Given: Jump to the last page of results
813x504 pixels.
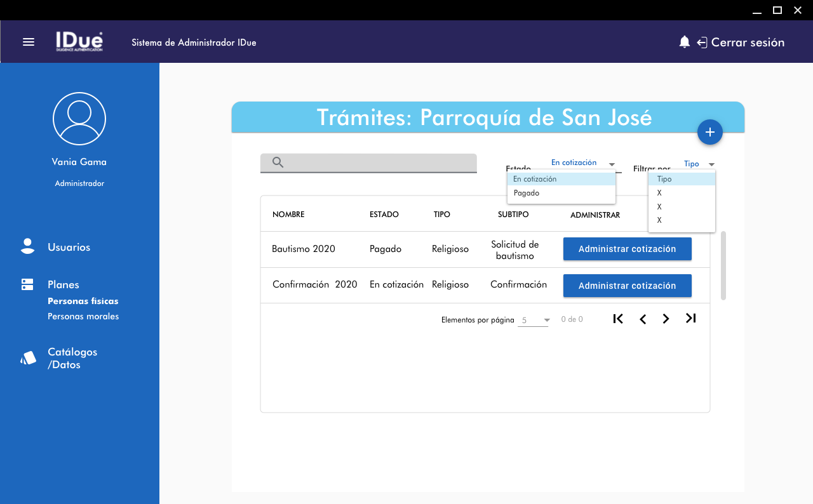Looking at the screenshot, I should point(691,319).
